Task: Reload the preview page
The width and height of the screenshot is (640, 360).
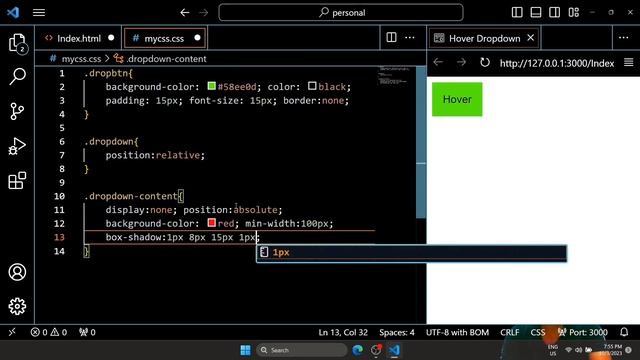Action: (x=484, y=62)
